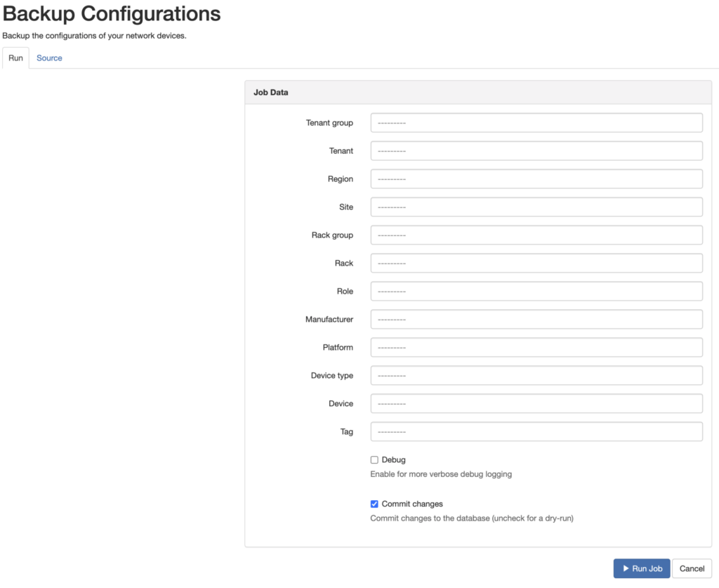Expand the Rack dropdown
719x588 pixels.
tap(536, 263)
